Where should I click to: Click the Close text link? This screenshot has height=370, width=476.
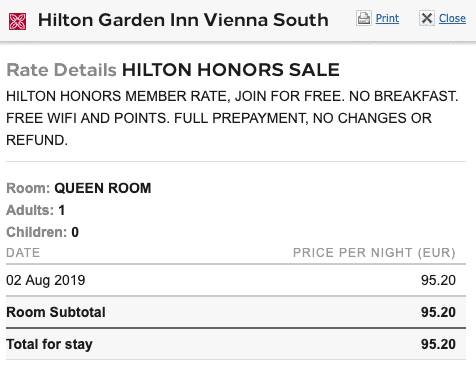[x=452, y=18]
